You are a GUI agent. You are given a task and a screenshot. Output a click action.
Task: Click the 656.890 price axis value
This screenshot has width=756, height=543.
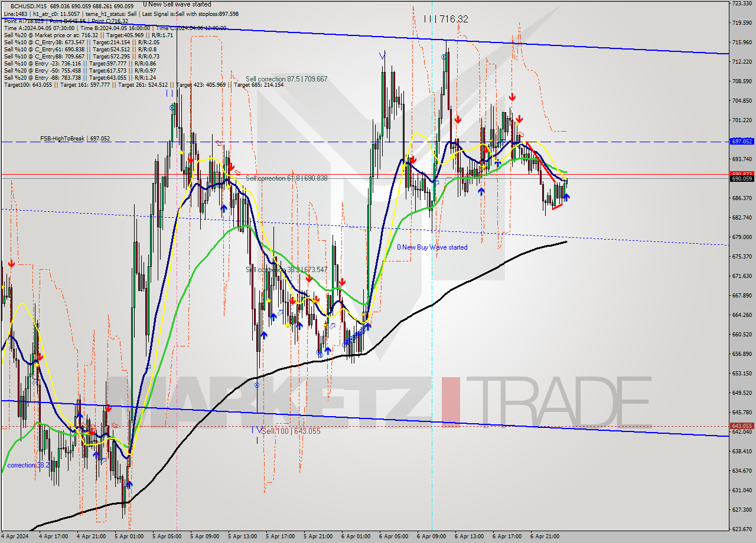pos(741,354)
